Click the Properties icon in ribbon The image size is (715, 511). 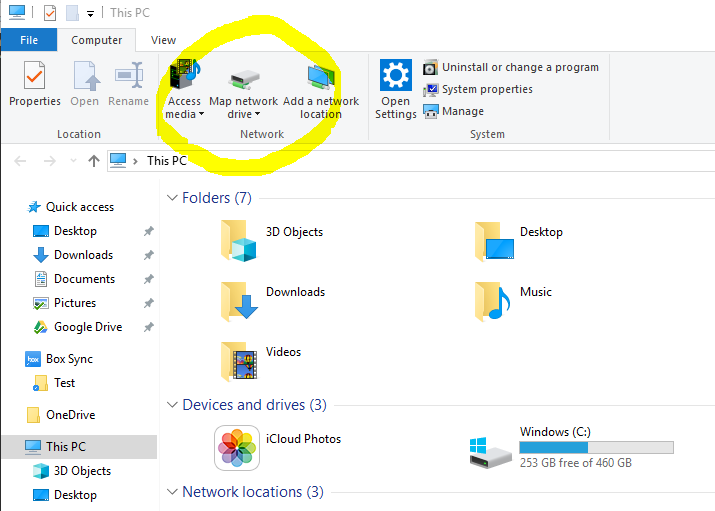pos(34,78)
